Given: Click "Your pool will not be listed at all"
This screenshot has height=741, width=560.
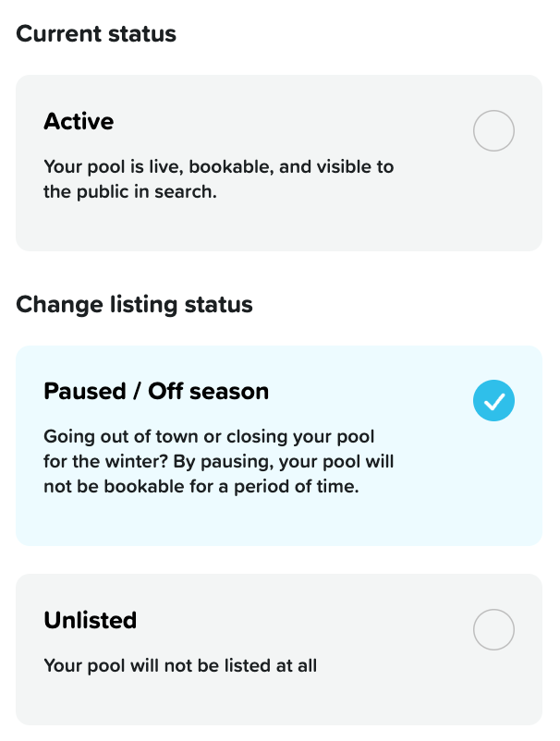Looking at the screenshot, I should click(180, 665).
